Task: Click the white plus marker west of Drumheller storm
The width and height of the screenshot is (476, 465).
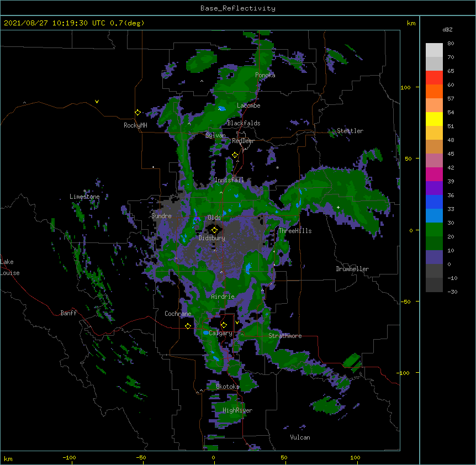Action: 338,207
